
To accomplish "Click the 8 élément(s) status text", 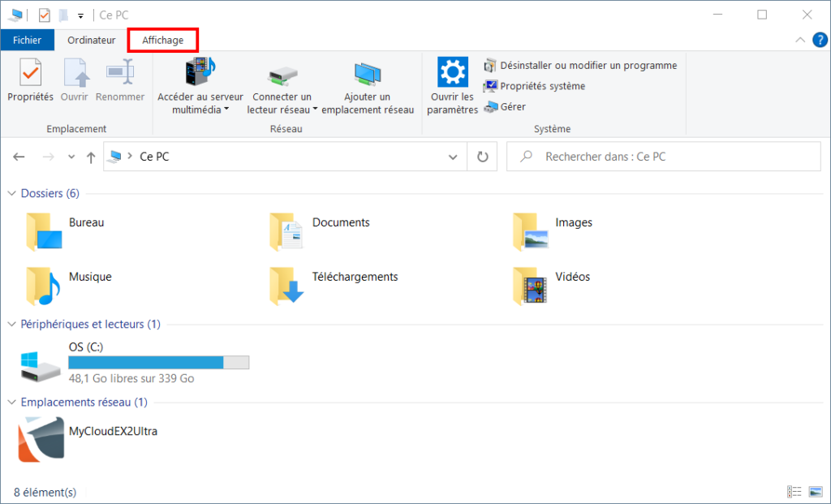I will (45, 493).
